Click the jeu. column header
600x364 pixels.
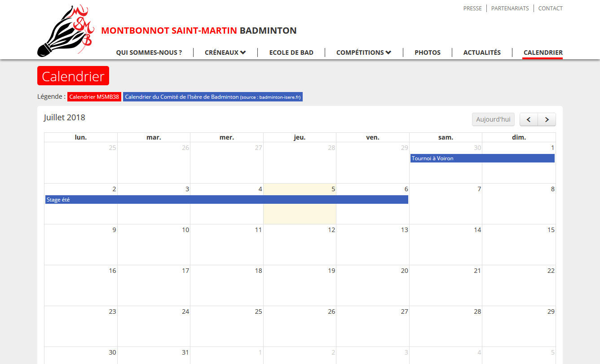[300, 137]
